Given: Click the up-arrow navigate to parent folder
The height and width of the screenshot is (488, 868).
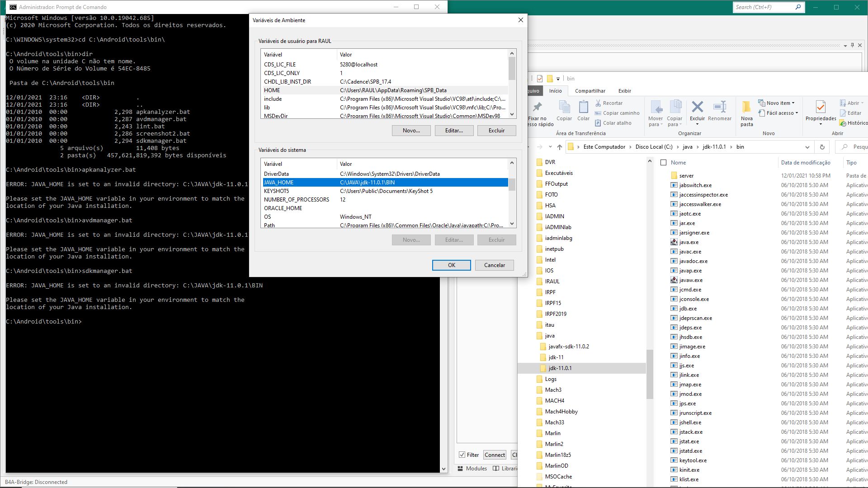Looking at the screenshot, I should [560, 147].
